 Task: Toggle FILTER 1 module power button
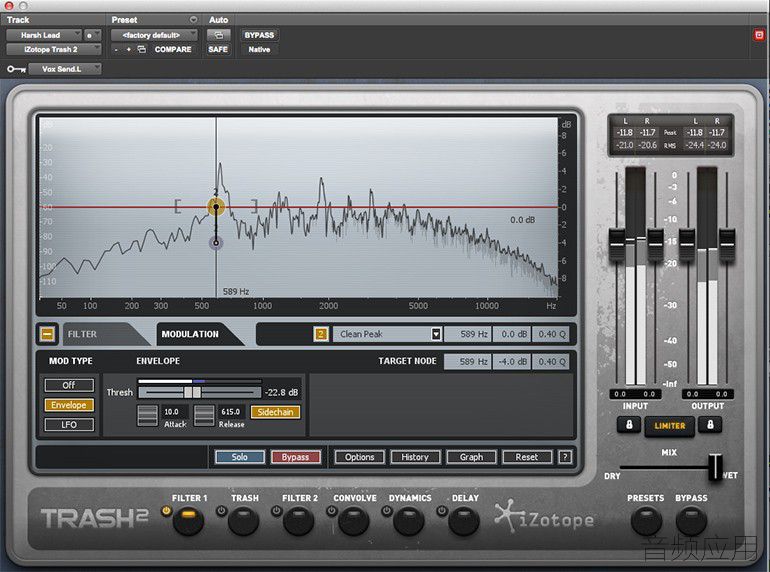pos(166,511)
